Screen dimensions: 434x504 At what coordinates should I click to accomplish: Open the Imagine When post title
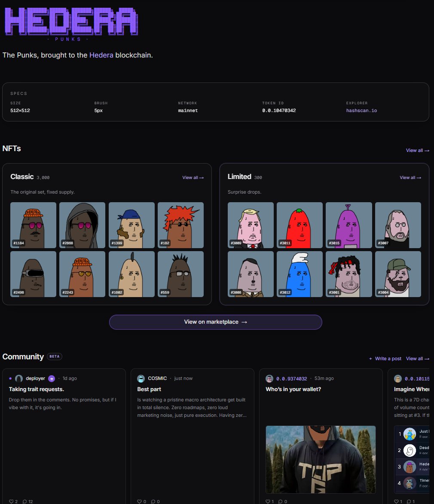412,389
